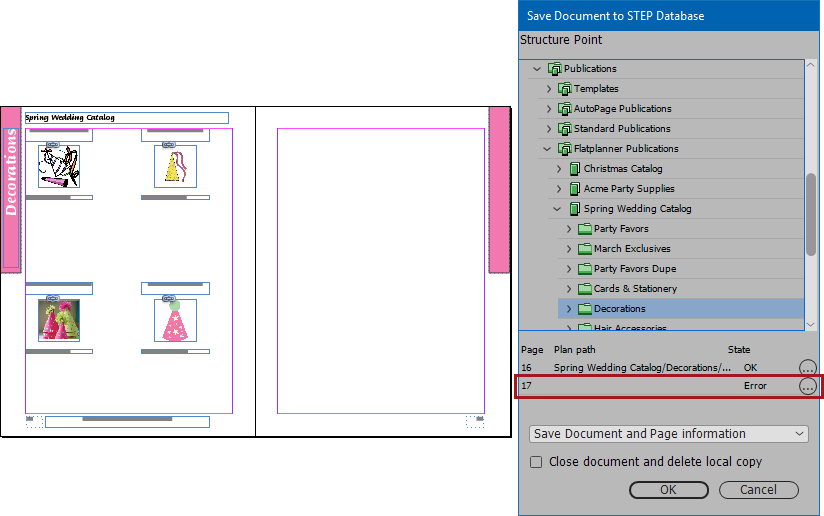The width and height of the screenshot is (824, 516).
Task: Click the Decorations folder icon
Action: [x=585, y=309]
